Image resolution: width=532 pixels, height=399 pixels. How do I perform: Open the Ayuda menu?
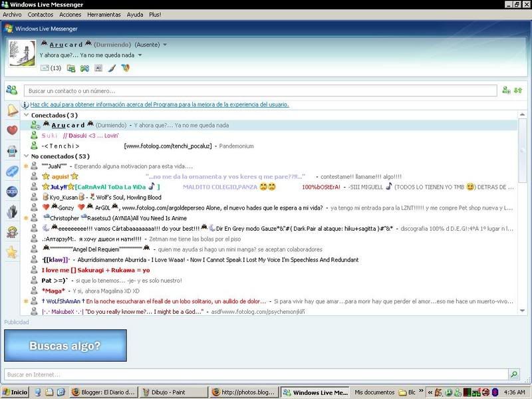click(135, 15)
